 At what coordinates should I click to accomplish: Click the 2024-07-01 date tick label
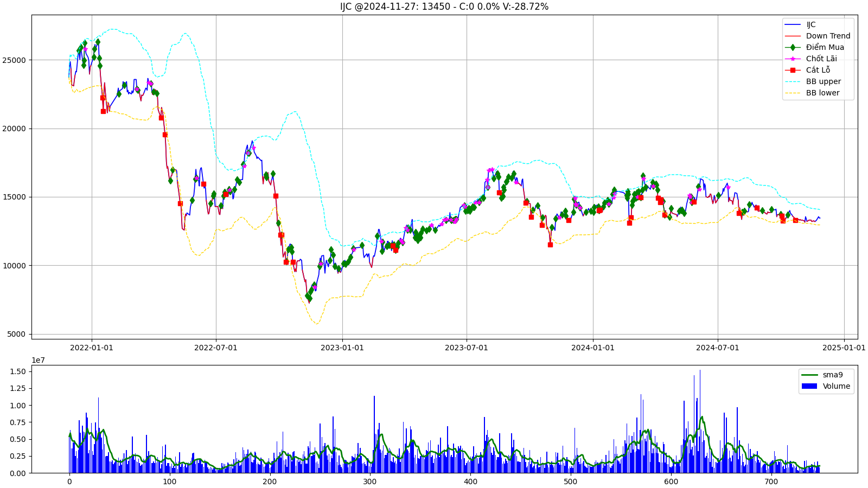[x=718, y=348]
